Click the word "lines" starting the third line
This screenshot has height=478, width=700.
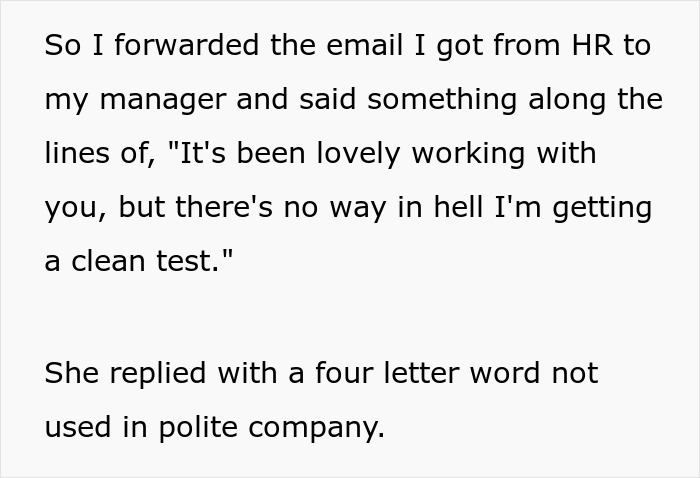(x=76, y=155)
